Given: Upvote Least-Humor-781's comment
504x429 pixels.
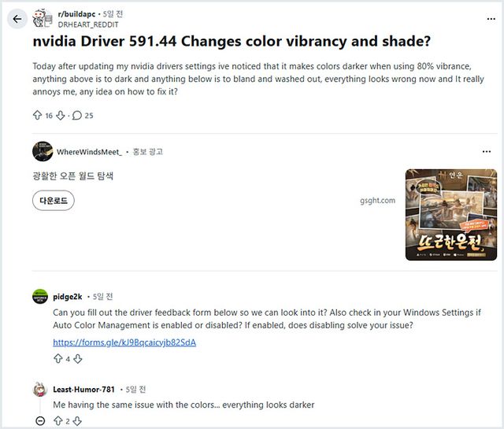Looking at the screenshot, I should [x=58, y=420].
